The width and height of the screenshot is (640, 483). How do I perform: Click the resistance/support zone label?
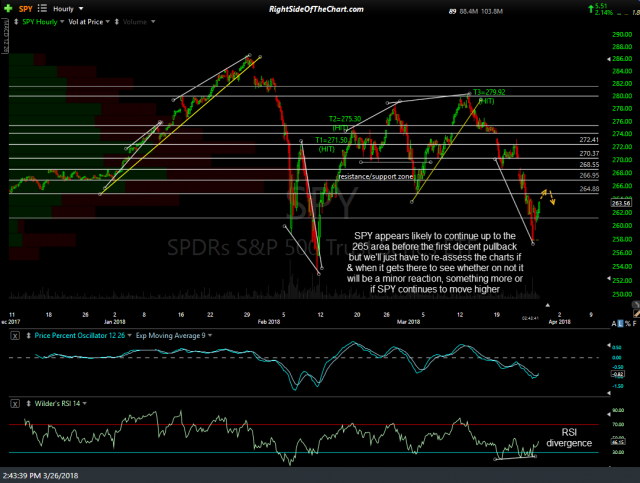pyautogui.click(x=376, y=176)
